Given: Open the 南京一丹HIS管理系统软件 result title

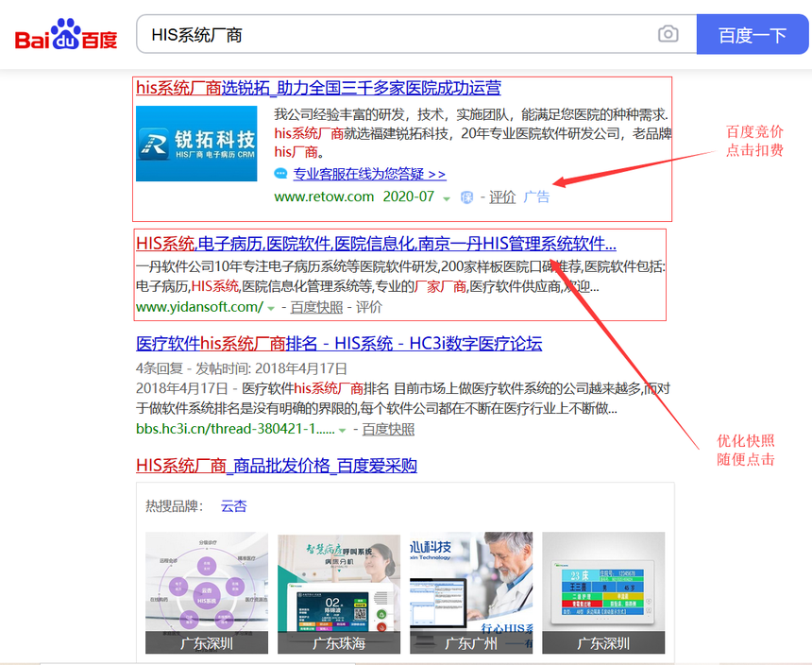Looking at the screenshot, I should tap(377, 244).
